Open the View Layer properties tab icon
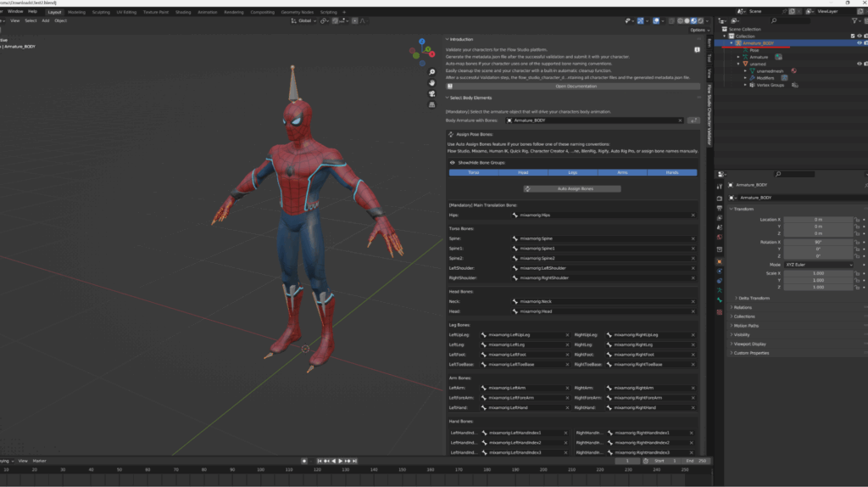Screen dimensions: 868x487 719,218
